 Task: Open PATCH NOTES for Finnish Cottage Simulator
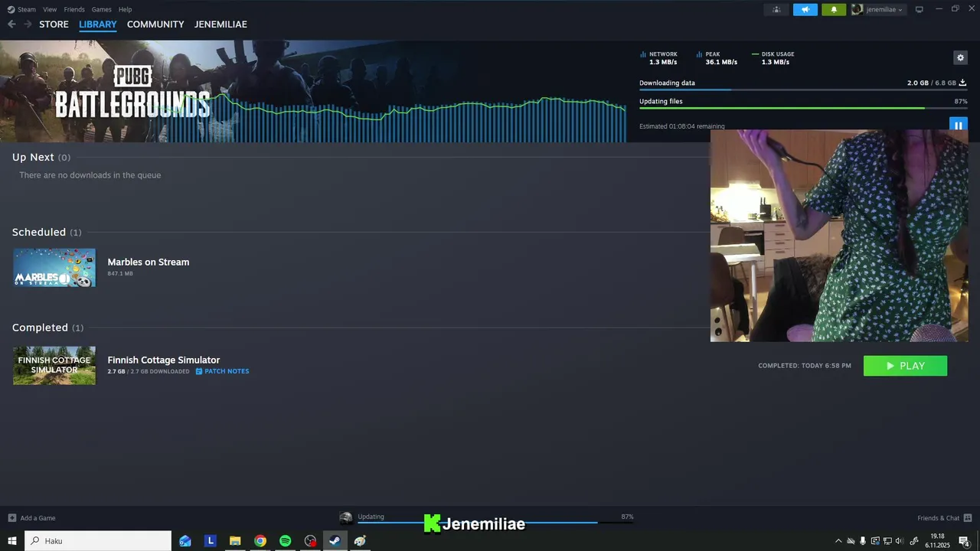(x=222, y=371)
